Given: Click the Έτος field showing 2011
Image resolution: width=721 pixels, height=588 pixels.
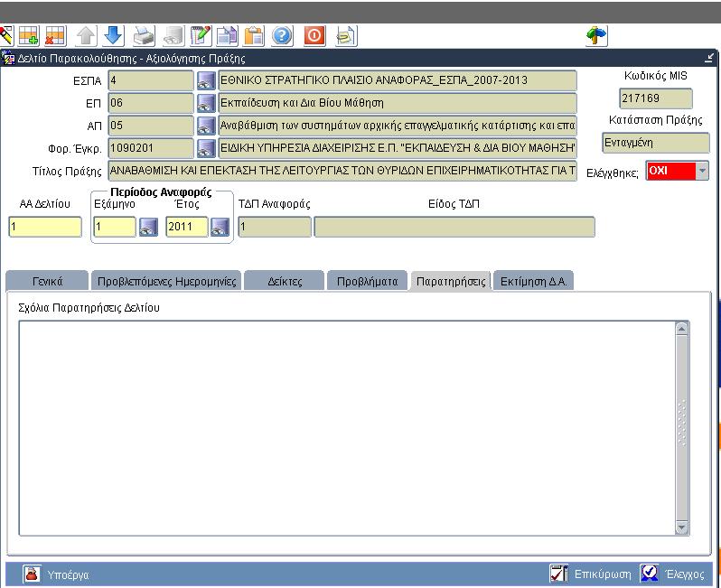Looking at the screenshot, I should [x=186, y=227].
